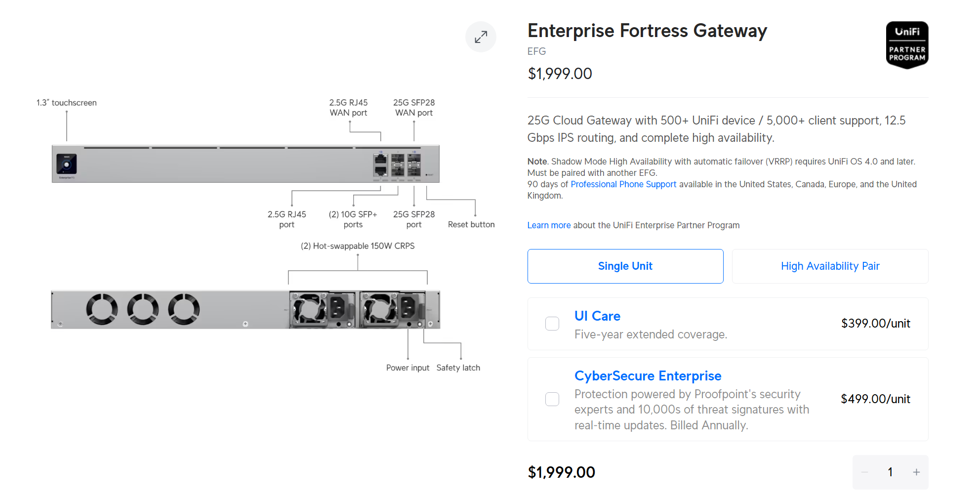Click the touchscreen on the front panel
The width and height of the screenshot is (980, 498).
[x=66, y=164]
